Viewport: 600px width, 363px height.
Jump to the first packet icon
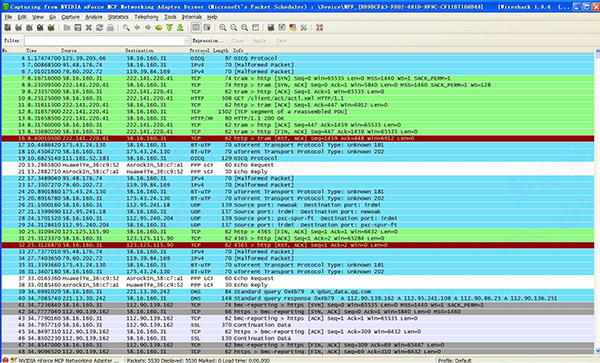point(169,28)
